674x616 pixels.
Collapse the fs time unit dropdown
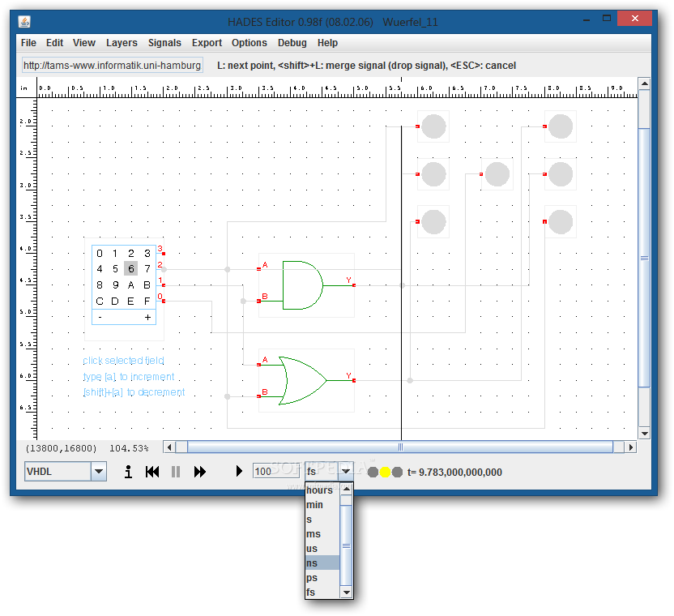(346, 472)
